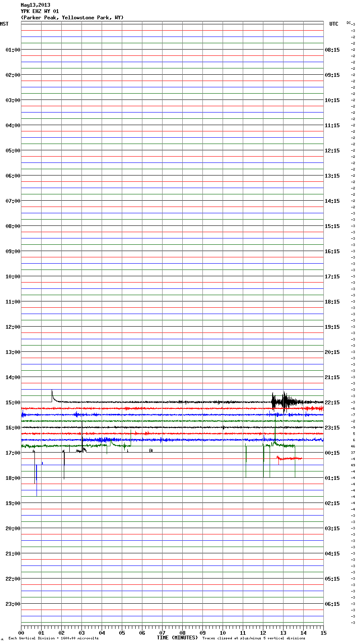Click the minute axis label '08'
This screenshot has height=644, width=357.
click(x=182, y=633)
